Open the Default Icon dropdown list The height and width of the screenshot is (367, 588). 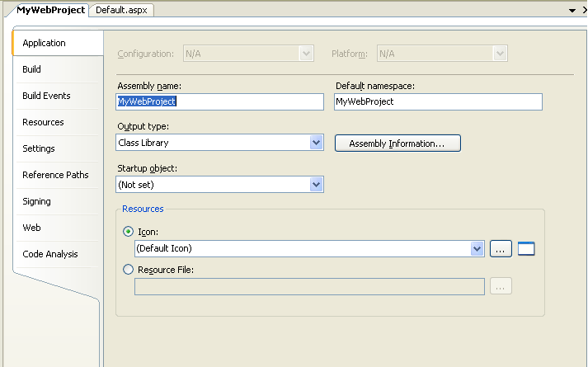coord(476,248)
